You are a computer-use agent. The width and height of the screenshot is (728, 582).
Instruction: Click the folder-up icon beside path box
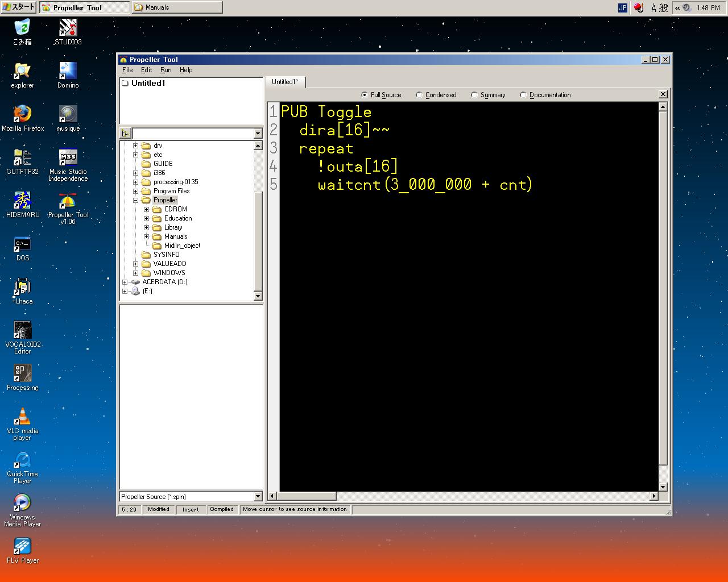(x=126, y=134)
